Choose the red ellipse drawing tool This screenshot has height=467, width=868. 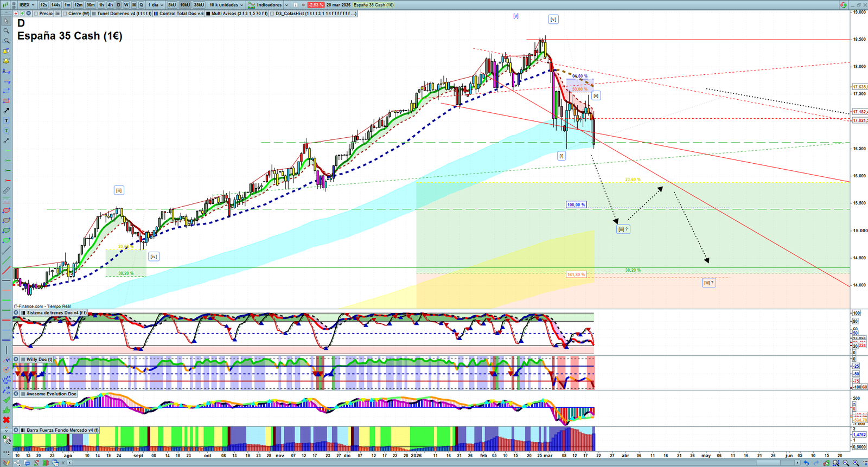pyautogui.click(x=6, y=210)
